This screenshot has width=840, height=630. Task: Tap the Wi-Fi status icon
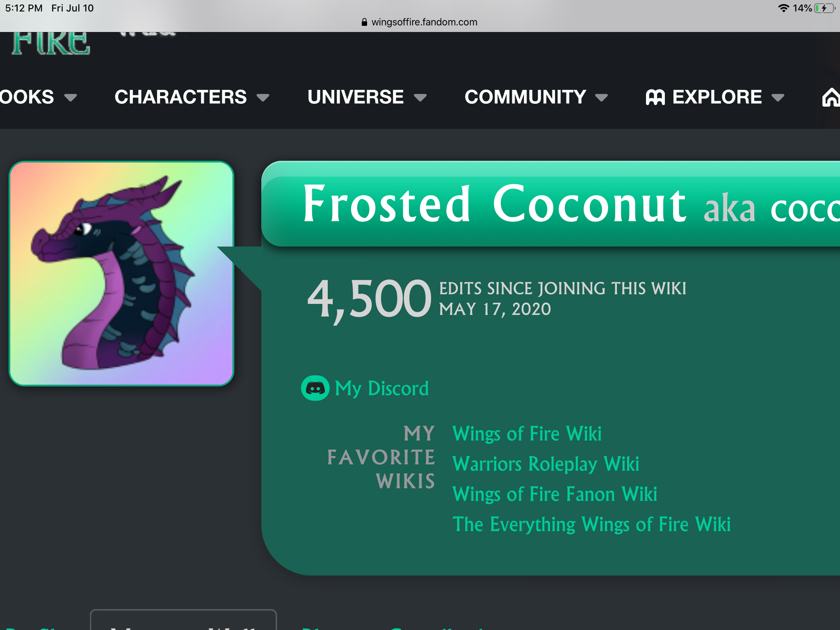coord(783,8)
